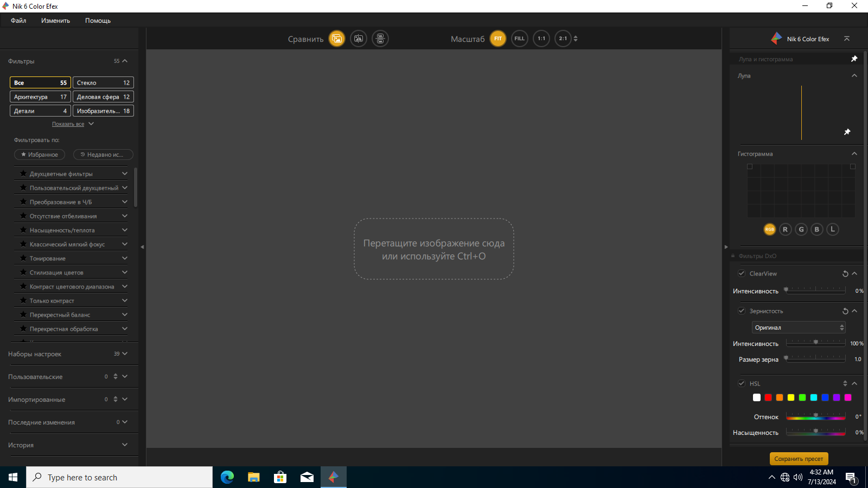This screenshot has height=488, width=868.
Task: Show RGB histogram channel
Action: click(x=770, y=229)
